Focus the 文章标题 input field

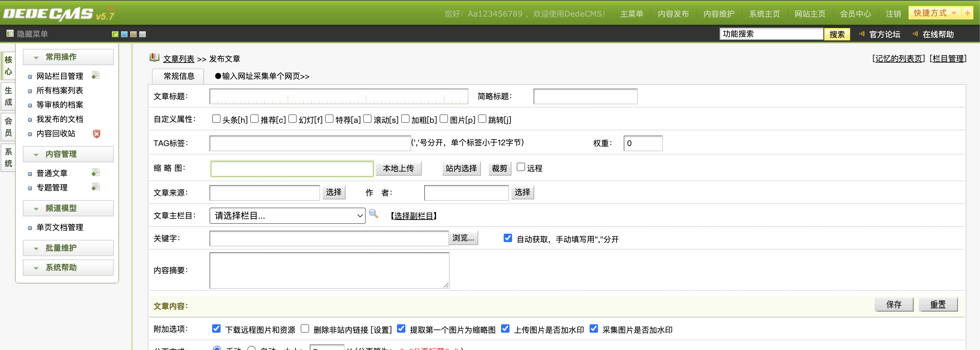[x=339, y=96]
